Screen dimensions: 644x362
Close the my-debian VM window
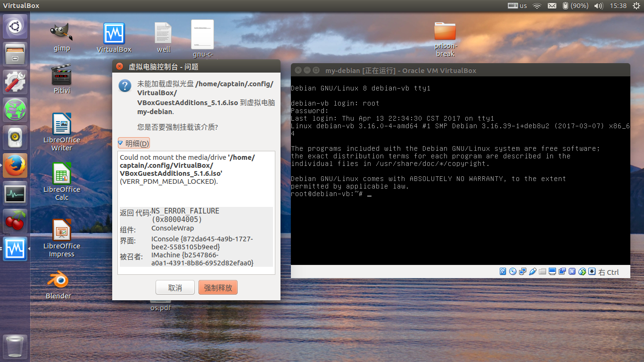pyautogui.click(x=298, y=70)
